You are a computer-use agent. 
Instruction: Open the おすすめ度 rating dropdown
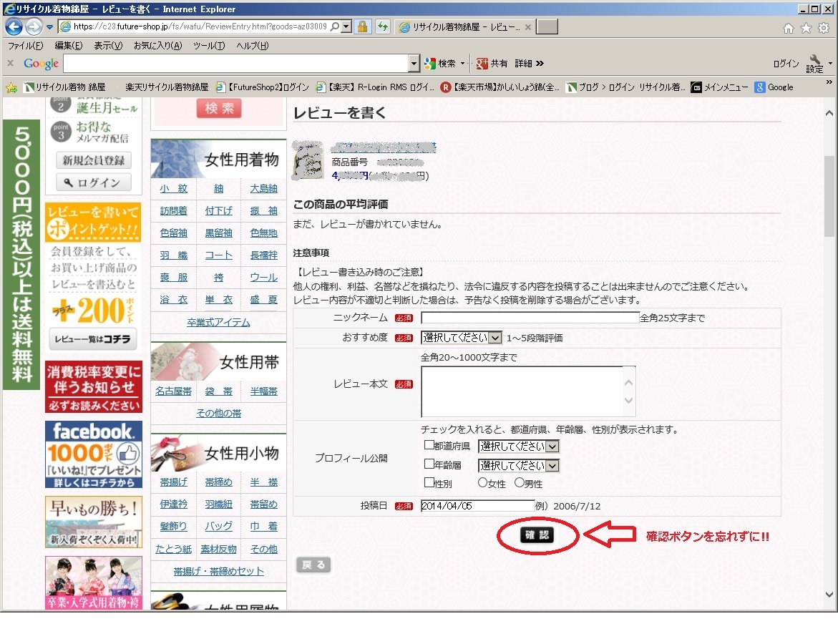click(462, 338)
